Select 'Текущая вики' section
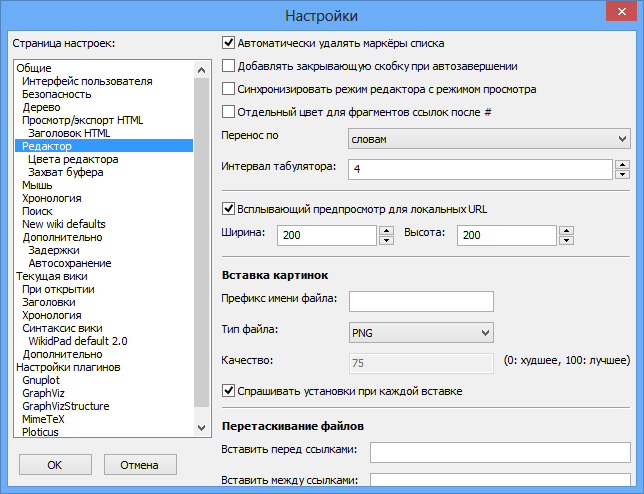The width and height of the screenshot is (644, 494). (x=52, y=276)
